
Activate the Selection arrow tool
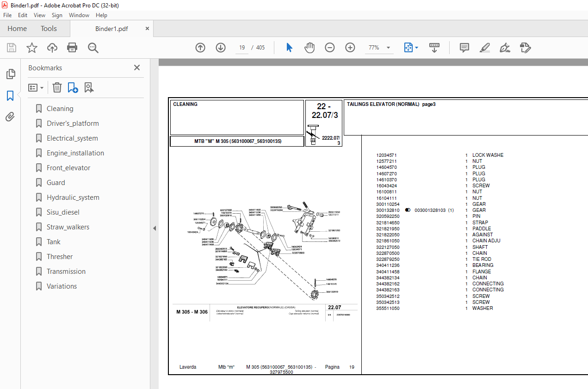click(290, 48)
